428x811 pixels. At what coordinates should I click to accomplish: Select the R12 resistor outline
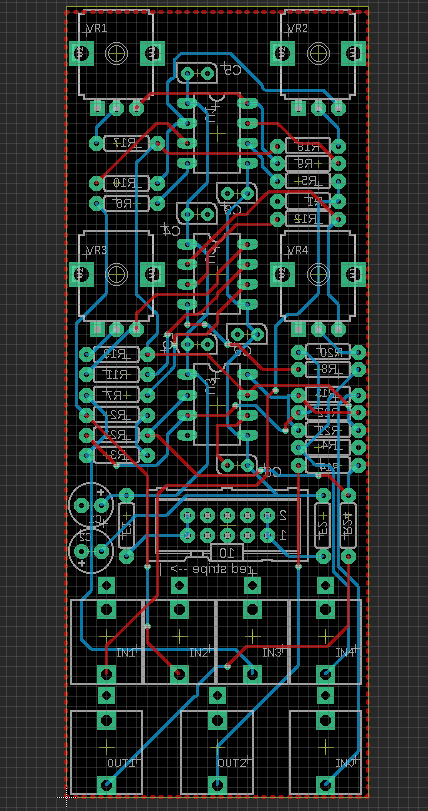(308, 219)
